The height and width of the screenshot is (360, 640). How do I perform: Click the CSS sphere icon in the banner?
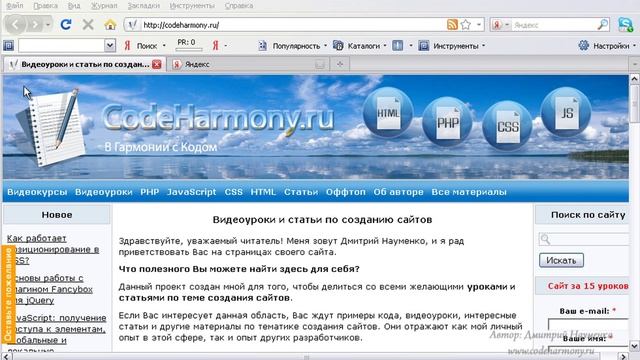pos(507,126)
